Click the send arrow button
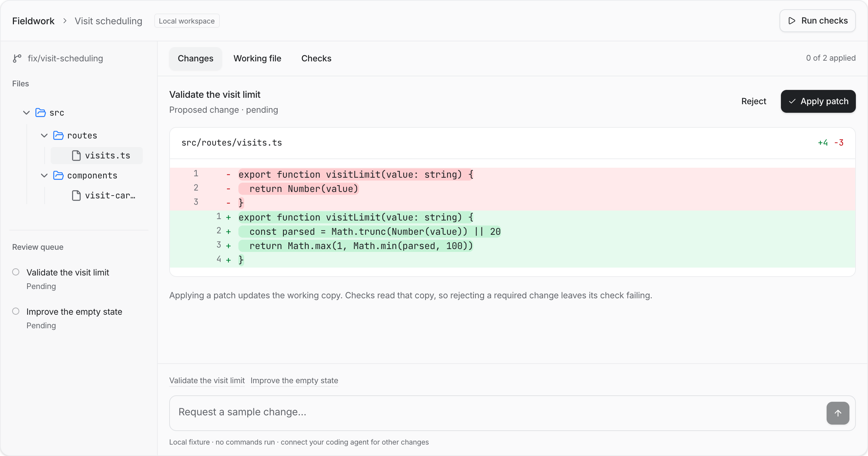The height and width of the screenshot is (456, 868). pos(838,413)
